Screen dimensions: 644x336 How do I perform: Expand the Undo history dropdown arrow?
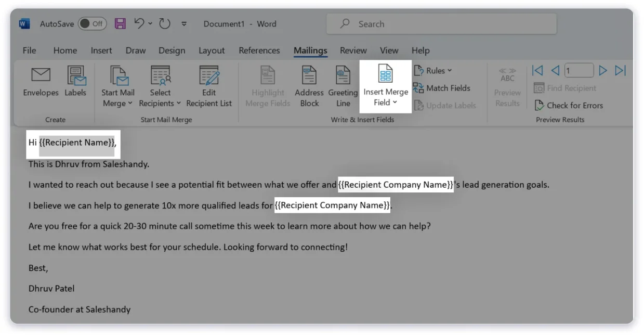click(x=150, y=24)
